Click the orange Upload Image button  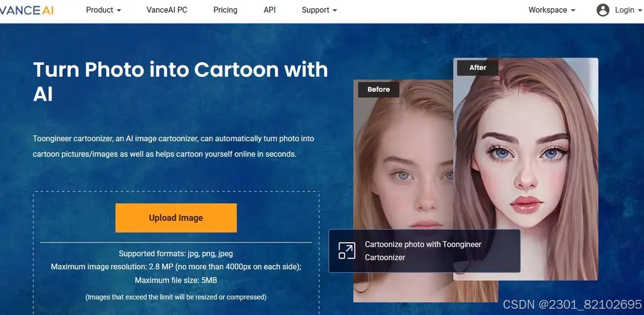(176, 218)
